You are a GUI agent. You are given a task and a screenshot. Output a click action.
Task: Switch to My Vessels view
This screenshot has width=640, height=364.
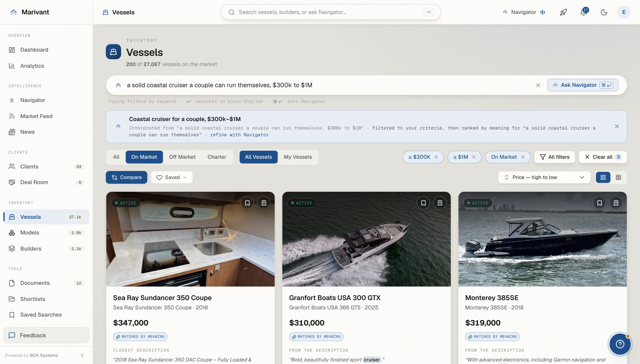click(298, 157)
